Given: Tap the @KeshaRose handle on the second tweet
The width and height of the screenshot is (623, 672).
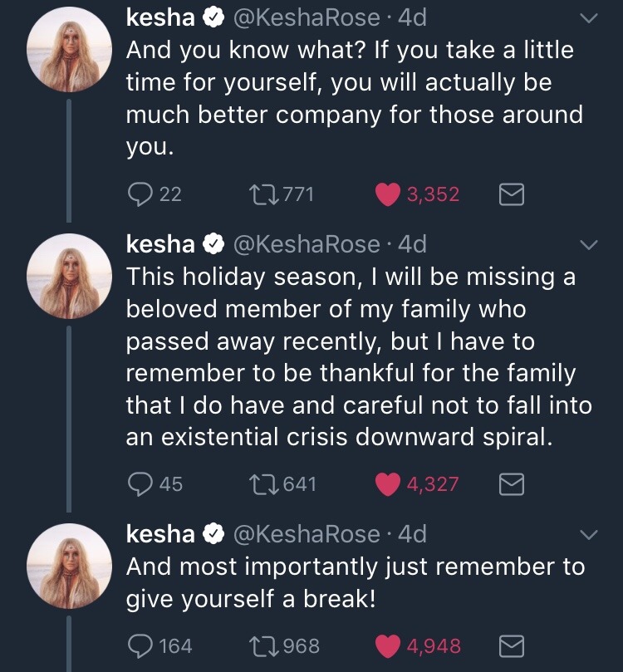Looking at the screenshot, I should 307,243.
